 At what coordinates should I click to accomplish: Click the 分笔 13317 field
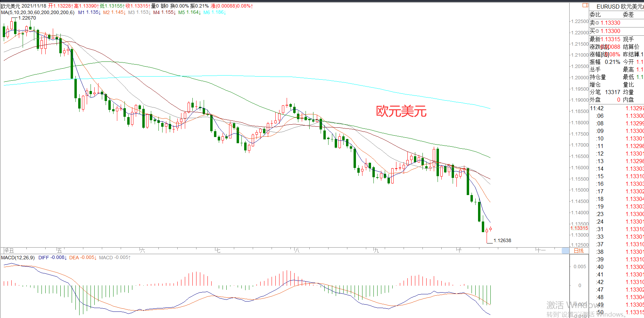point(605,92)
